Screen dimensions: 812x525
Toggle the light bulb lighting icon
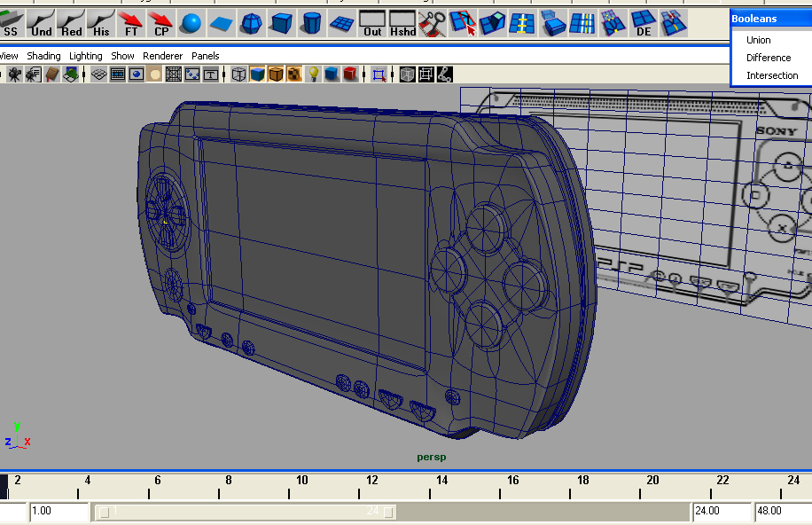[x=313, y=74]
